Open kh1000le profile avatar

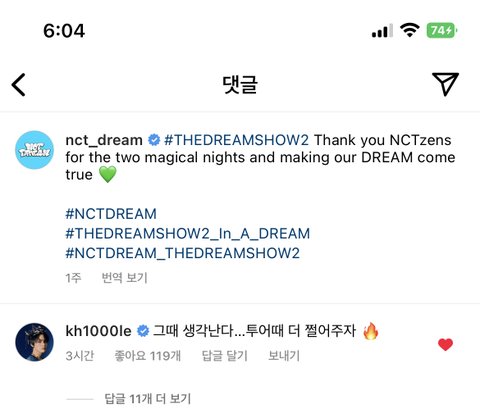[x=35, y=342]
